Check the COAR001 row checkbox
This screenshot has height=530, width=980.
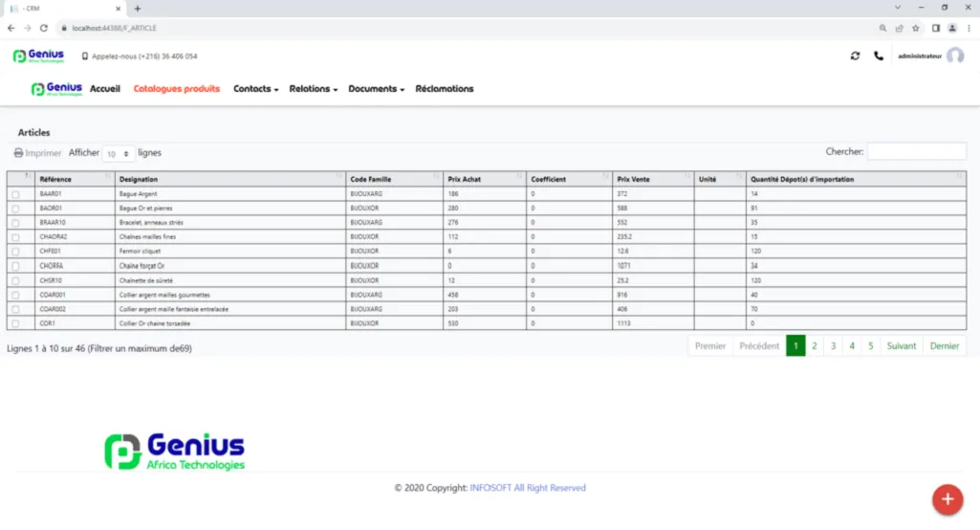(15, 296)
